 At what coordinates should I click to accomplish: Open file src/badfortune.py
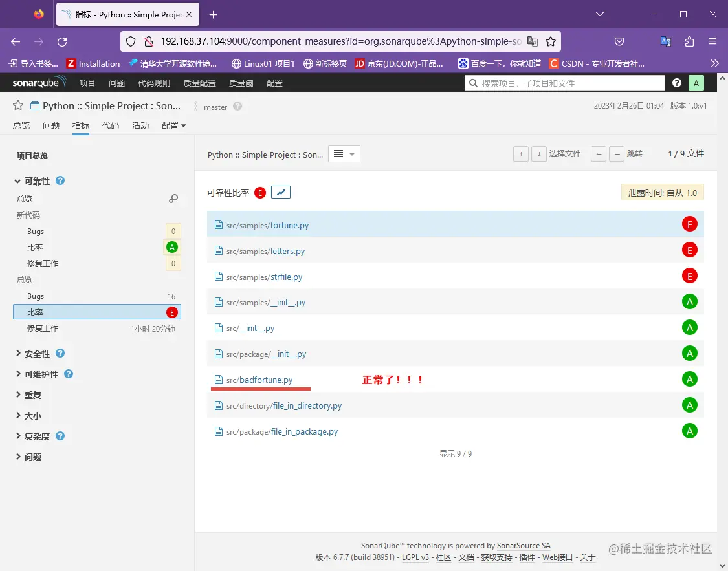pos(259,380)
